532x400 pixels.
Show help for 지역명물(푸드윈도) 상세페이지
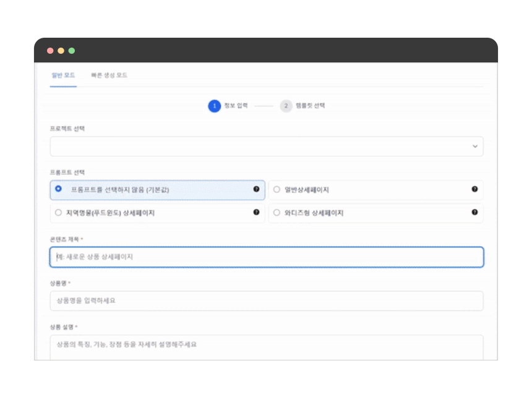tap(256, 212)
